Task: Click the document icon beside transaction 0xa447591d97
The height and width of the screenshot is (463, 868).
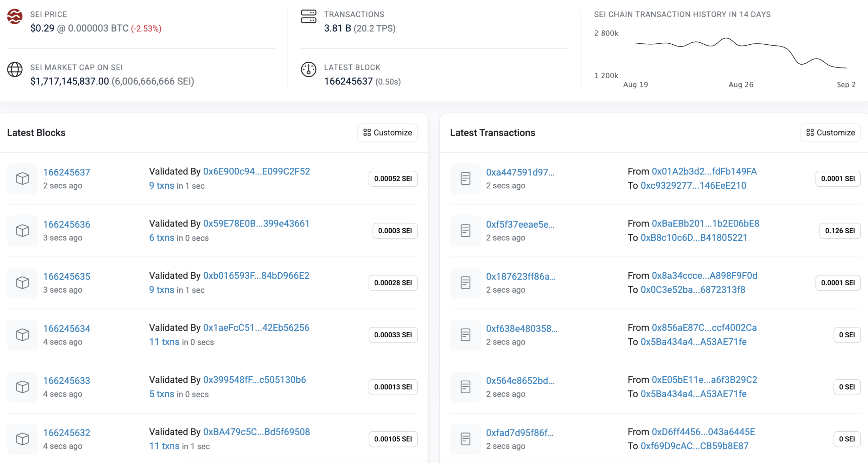Action: pyautogui.click(x=465, y=178)
